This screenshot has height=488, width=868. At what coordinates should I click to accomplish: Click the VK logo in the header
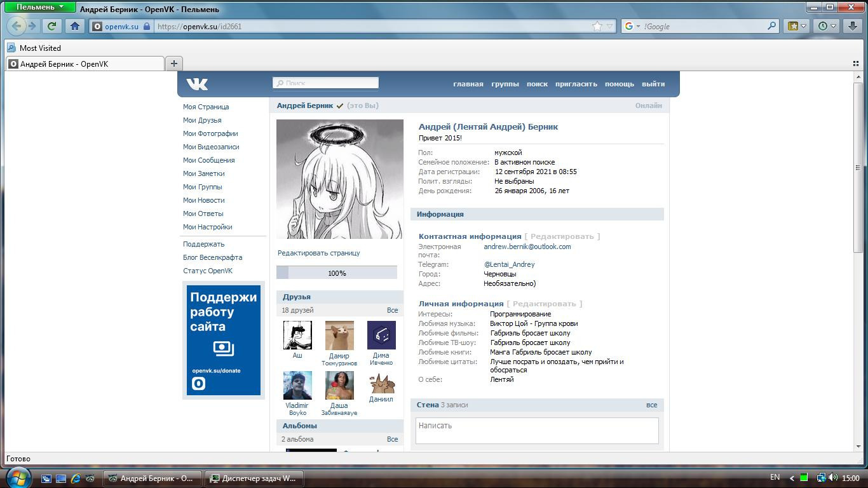point(197,84)
